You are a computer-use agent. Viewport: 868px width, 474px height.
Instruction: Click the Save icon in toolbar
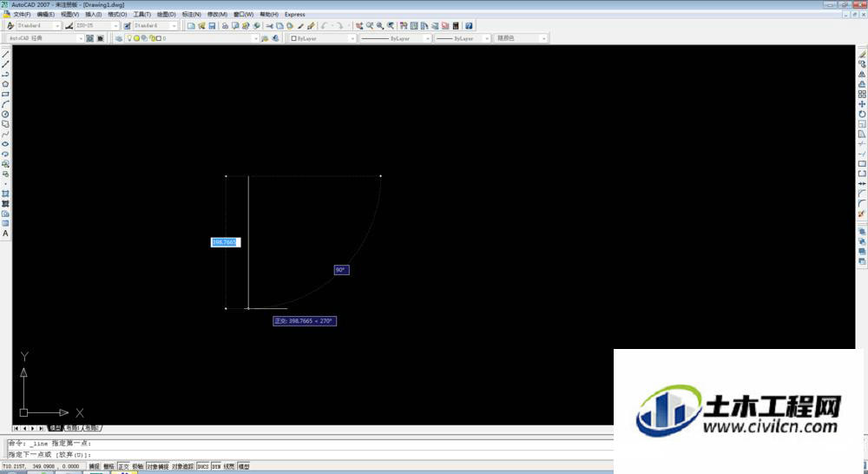pos(212,26)
